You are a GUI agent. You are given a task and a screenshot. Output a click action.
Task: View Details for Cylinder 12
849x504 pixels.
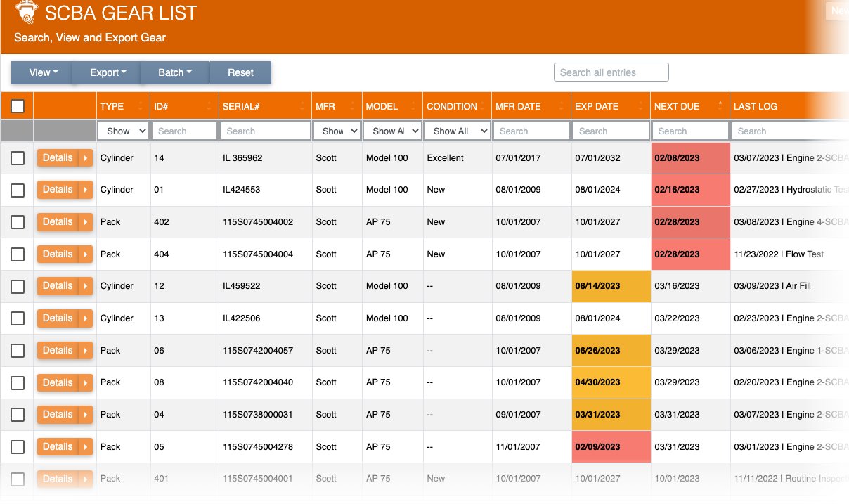tap(58, 286)
